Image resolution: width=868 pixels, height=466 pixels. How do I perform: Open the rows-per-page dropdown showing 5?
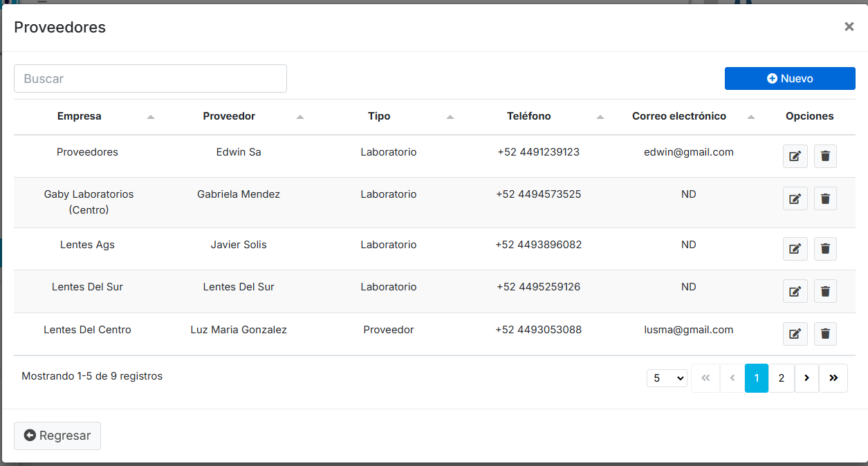[667, 378]
